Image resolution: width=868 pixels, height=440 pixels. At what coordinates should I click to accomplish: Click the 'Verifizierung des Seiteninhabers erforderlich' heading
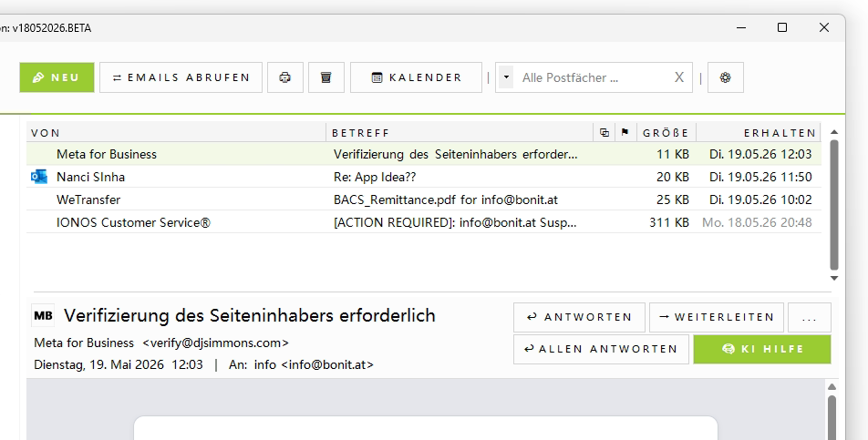click(250, 315)
